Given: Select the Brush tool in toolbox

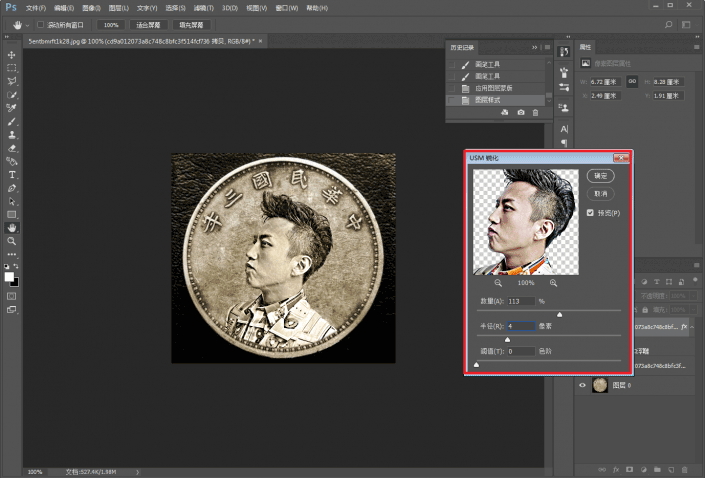Looking at the screenshot, I should [x=12, y=121].
